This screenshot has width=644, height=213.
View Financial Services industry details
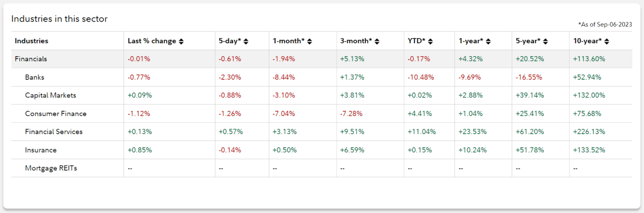[54, 132]
